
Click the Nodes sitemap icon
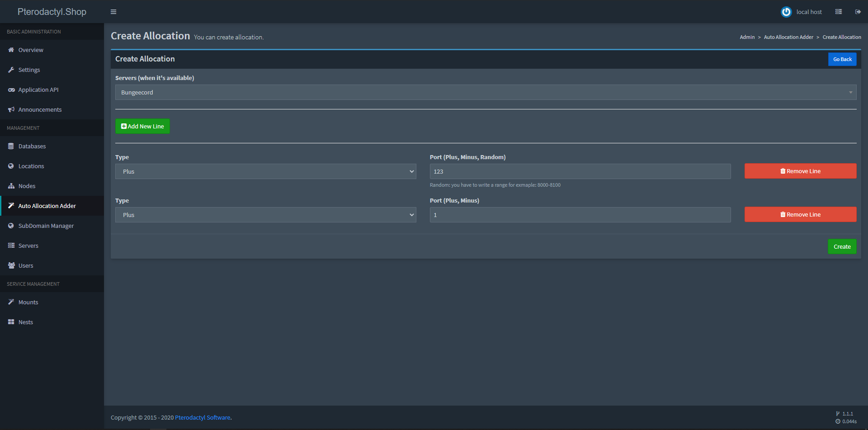(x=11, y=186)
